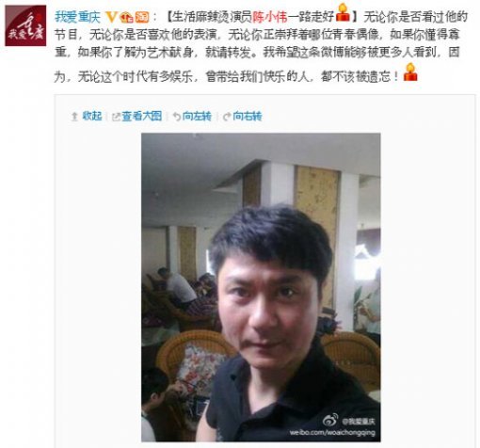Collapse the image with 收起

tap(92, 117)
